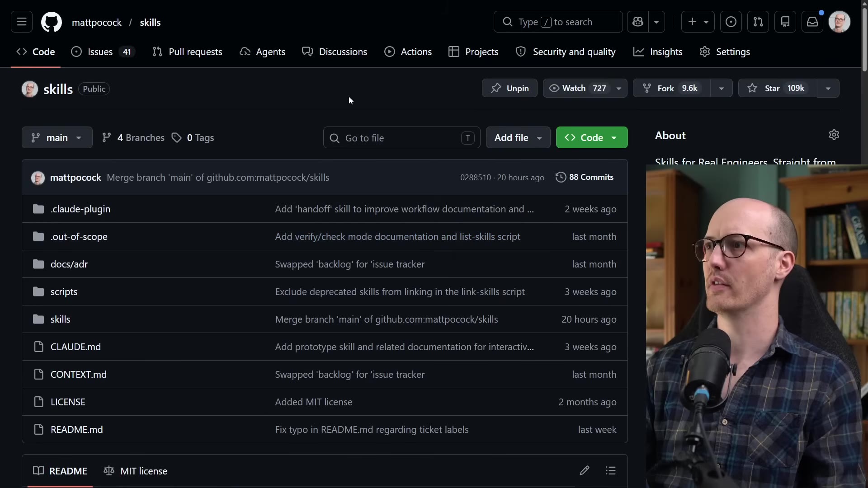Fork the skills repository
The image size is (868, 488).
pyautogui.click(x=672, y=88)
